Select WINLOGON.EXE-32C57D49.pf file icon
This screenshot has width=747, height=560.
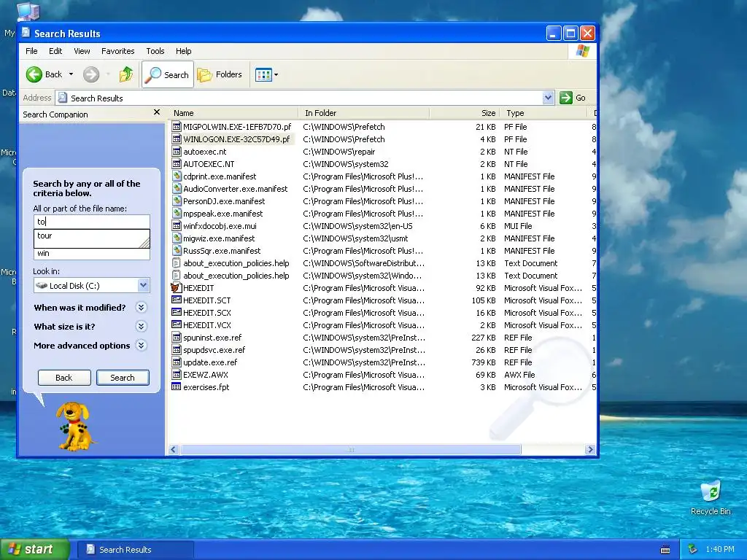point(177,139)
